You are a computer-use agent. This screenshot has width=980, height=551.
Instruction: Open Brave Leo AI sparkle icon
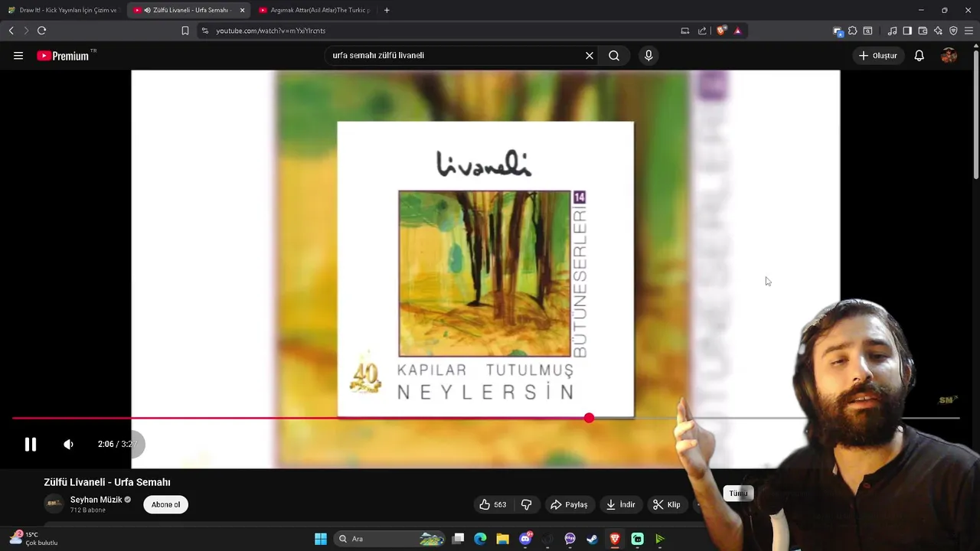pyautogui.click(x=938, y=31)
